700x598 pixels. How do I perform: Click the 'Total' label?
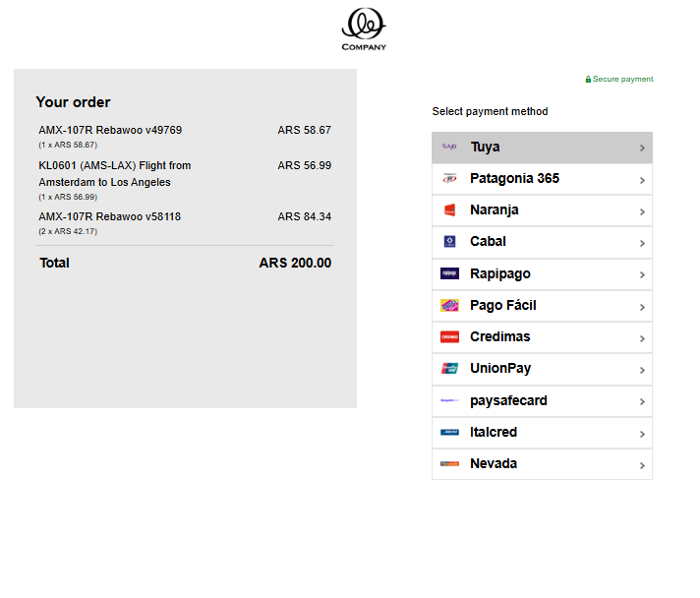pyautogui.click(x=54, y=263)
